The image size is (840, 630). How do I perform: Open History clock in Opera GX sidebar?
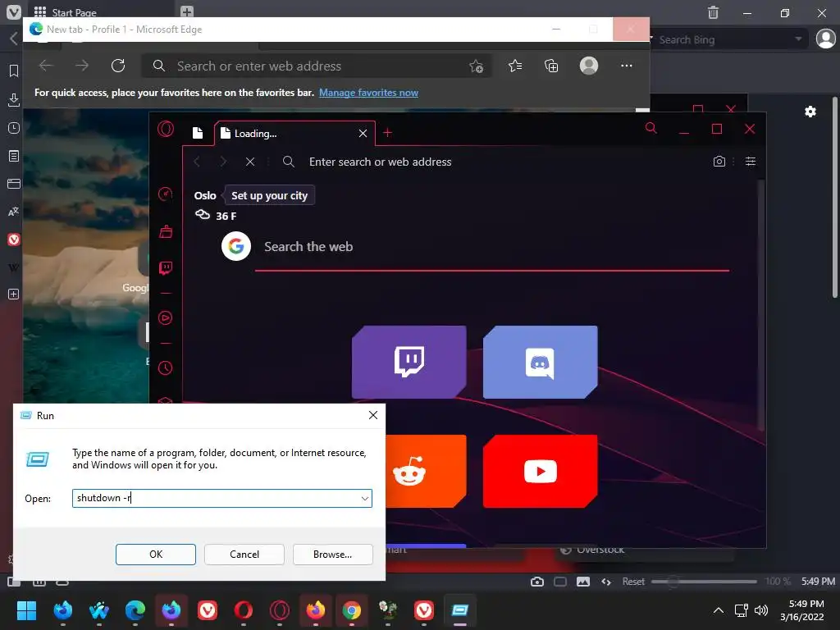(x=166, y=368)
